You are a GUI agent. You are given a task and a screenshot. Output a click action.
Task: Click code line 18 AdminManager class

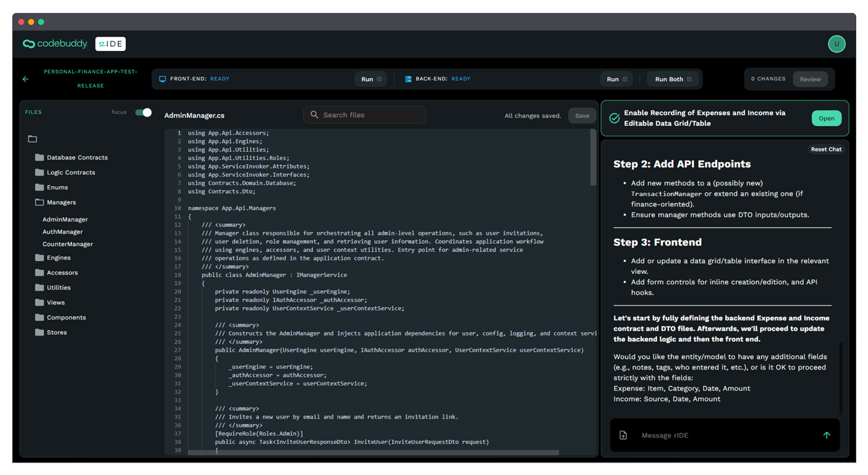point(274,275)
